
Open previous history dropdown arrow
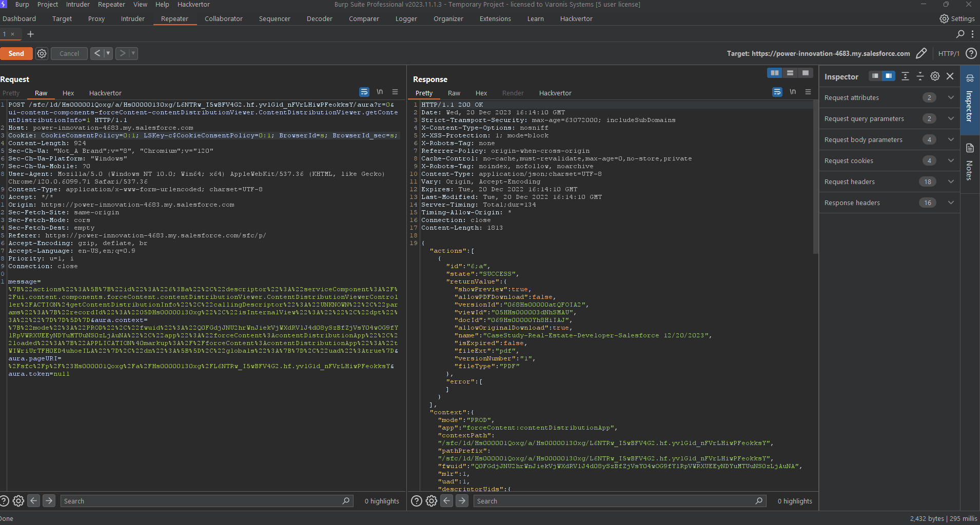click(x=108, y=53)
